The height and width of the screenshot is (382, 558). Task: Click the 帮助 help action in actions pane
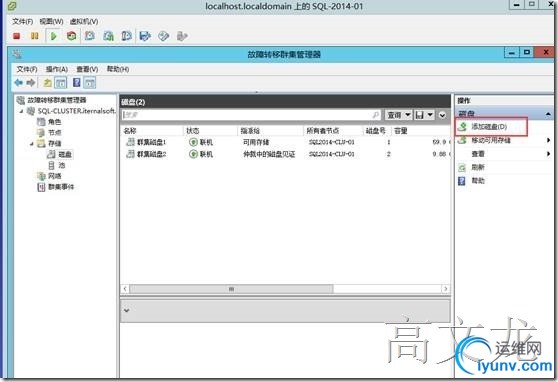(478, 181)
